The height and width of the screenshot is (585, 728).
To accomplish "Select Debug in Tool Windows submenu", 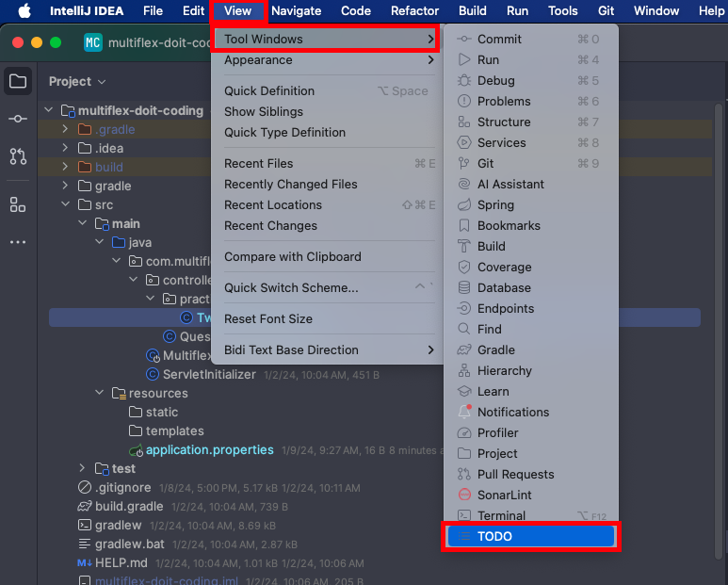I will (530, 80).
